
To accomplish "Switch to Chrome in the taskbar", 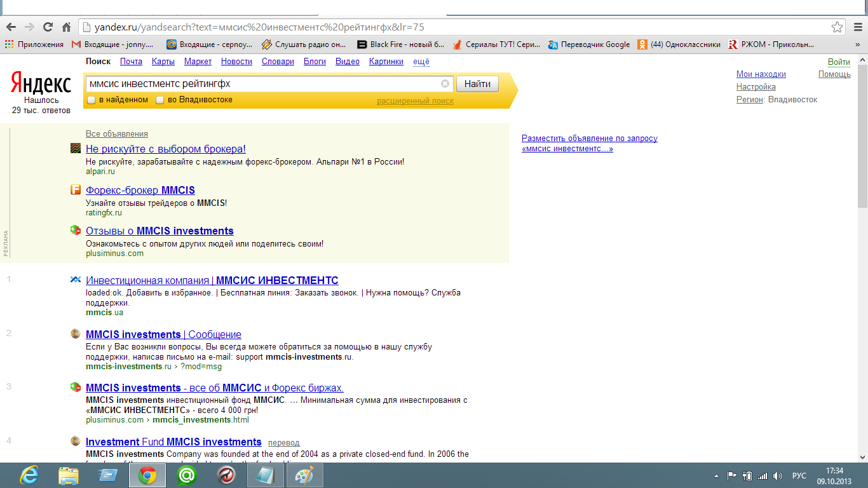I will click(147, 475).
